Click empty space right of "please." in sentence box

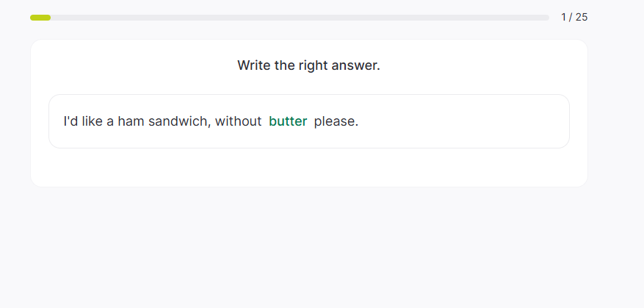pos(463,121)
